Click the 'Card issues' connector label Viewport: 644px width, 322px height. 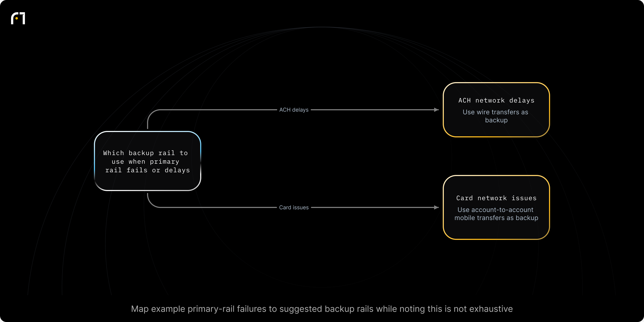(x=294, y=207)
